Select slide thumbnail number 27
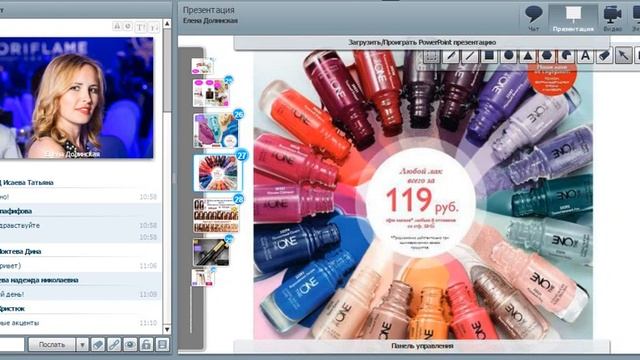This screenshot has height=360, width=640. pyautogui.click(x=218, y=173)
